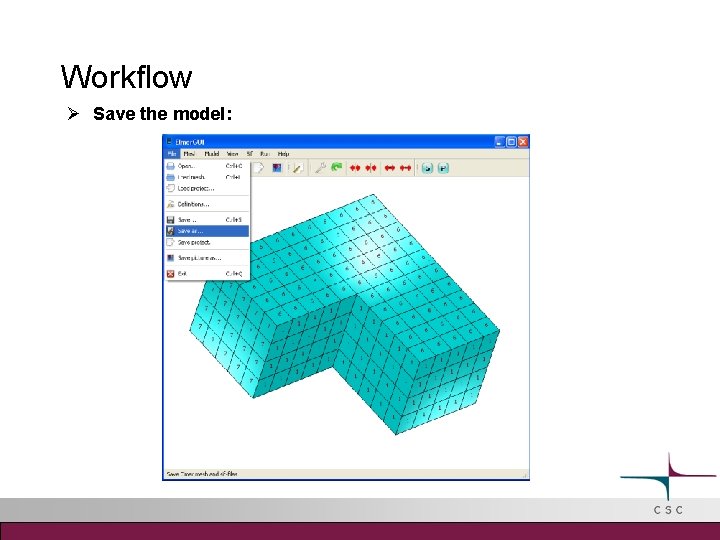Click the ElmerGUI title bar app icon

(169, 142)
